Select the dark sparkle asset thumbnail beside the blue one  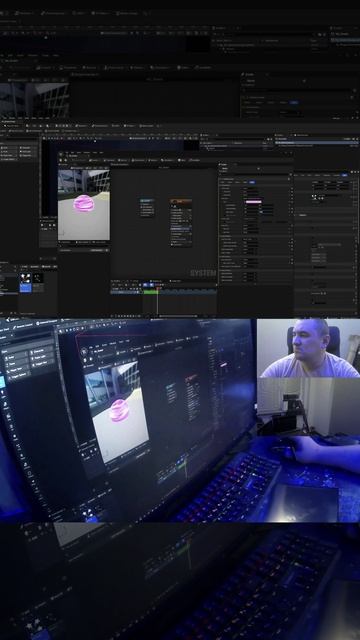click(38, 282)
